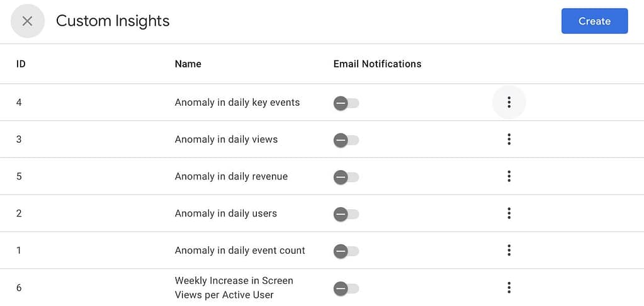Open the Anomaly in daily revenue insight

pos(231,176)
